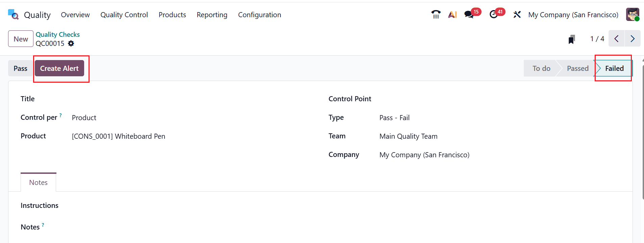
Task: Follow the Quality Checks breadcrumb link
Action: (58, 34)
